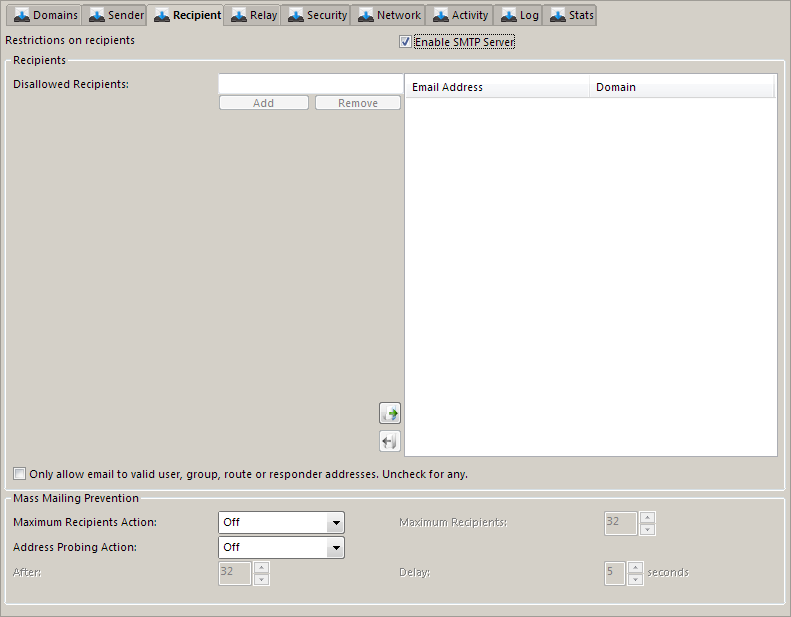Decrease the Delay seconds spinner value
The width and height of the screenshot is (791, 617).
635,579
